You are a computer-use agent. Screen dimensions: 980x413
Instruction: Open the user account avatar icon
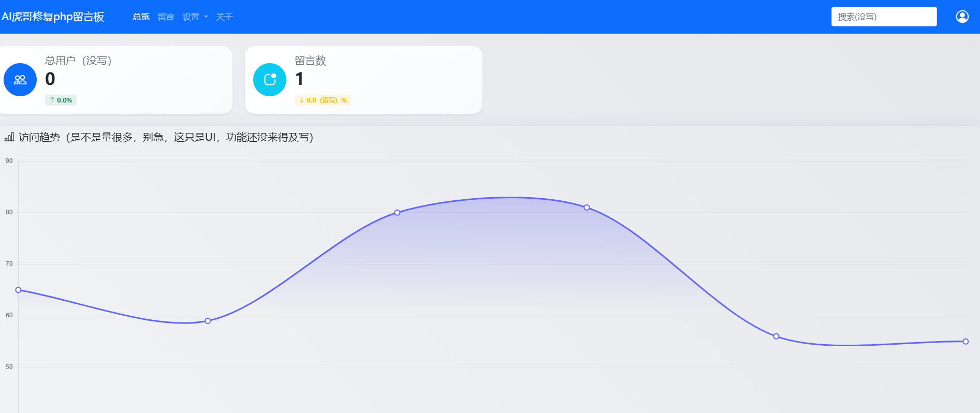962,17
